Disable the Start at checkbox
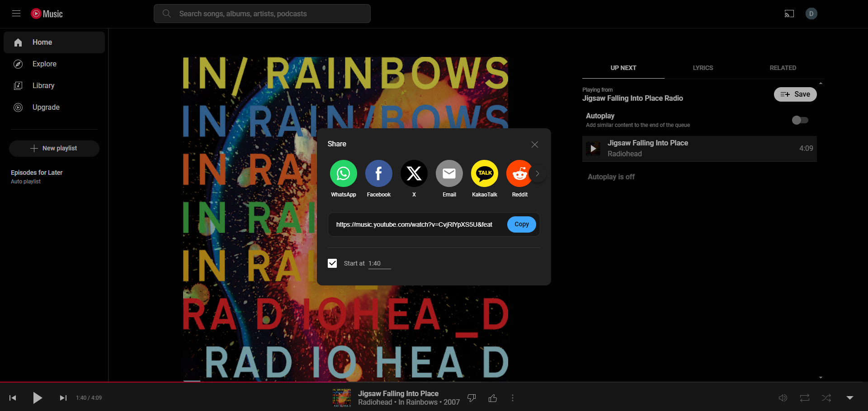 click(332, 263)
